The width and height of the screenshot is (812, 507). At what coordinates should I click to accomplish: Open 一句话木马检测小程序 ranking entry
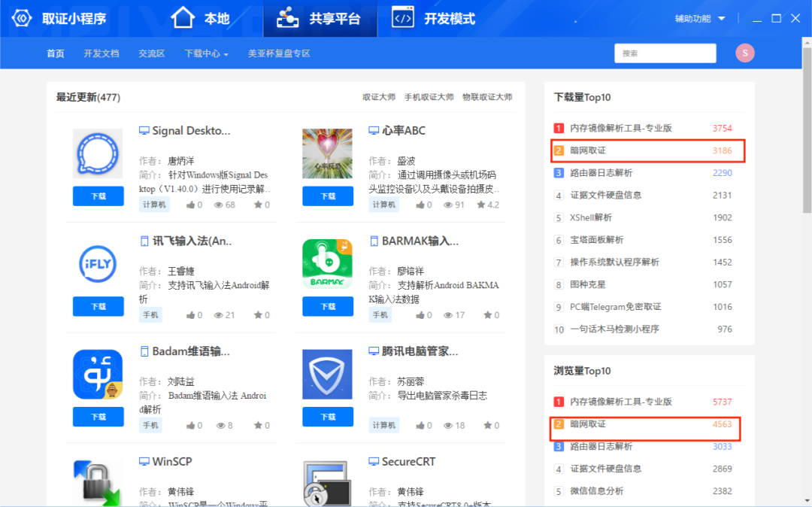(x=615, y=329)
